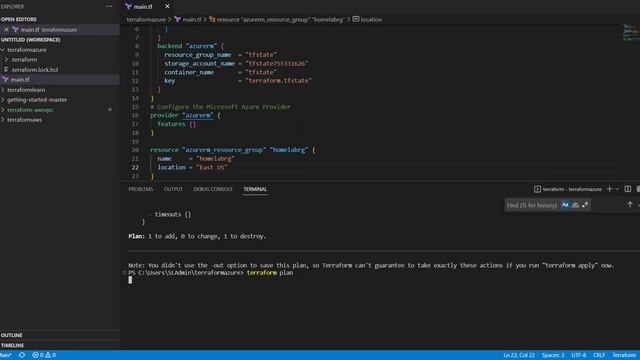
Task: Click the modified dot beside terraform-awsvpc
Action: (x=110, y=110)
